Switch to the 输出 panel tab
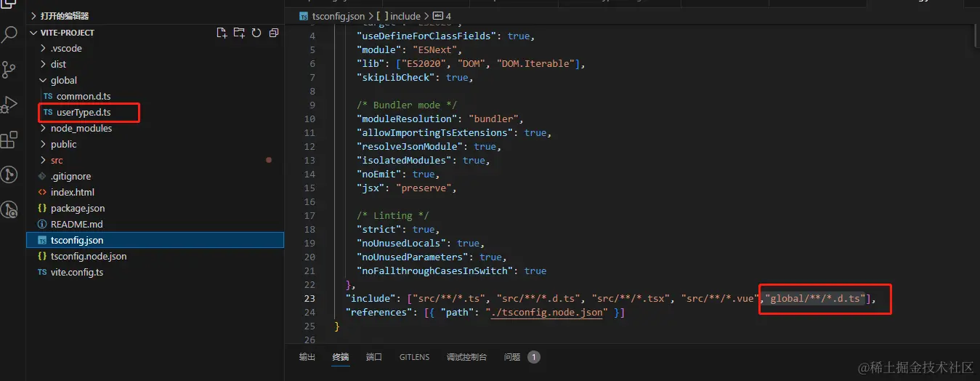The width and height of the screenshot is (980, 381). [x=307, y=357]
